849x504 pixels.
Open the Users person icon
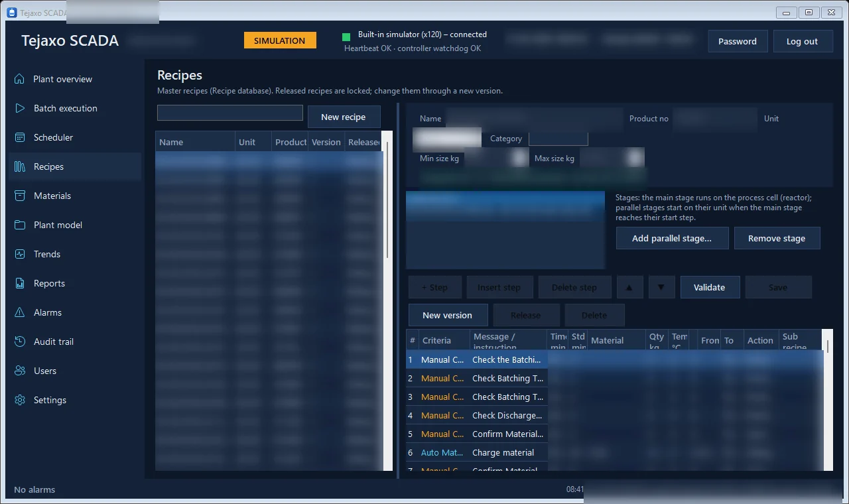pos(20,371)
